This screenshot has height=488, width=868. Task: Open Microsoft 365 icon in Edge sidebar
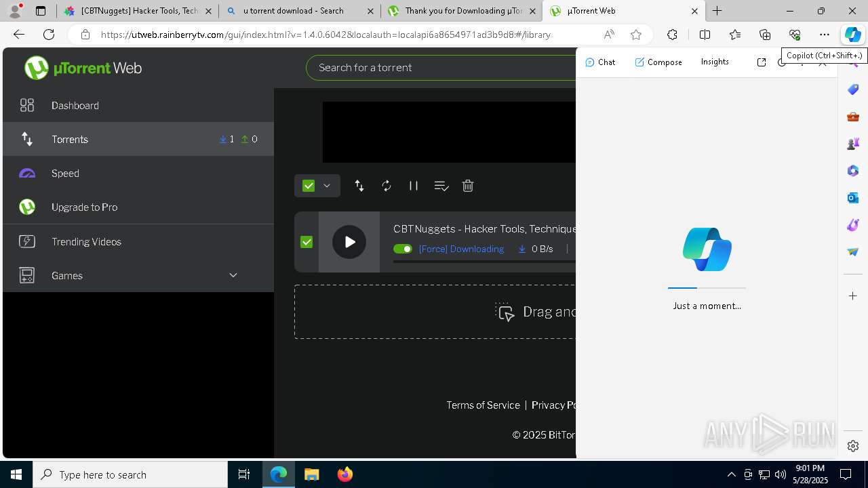(853, 171)
